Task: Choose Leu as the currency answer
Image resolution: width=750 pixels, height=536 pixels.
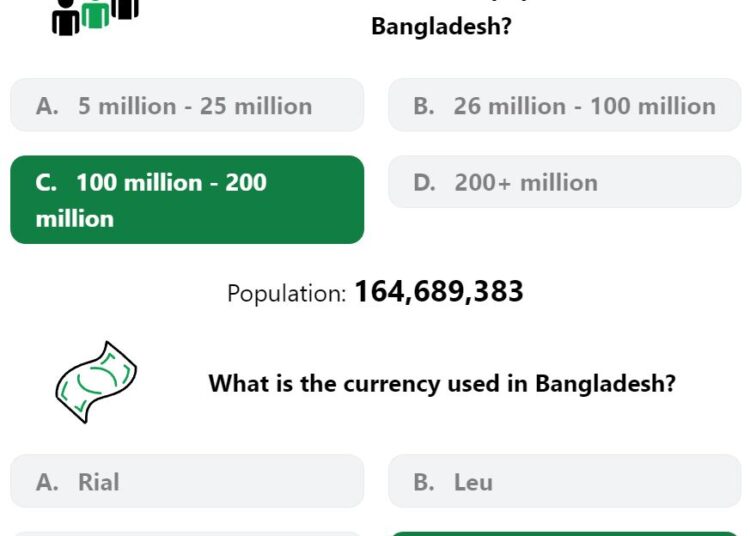Action: [565, 481]
